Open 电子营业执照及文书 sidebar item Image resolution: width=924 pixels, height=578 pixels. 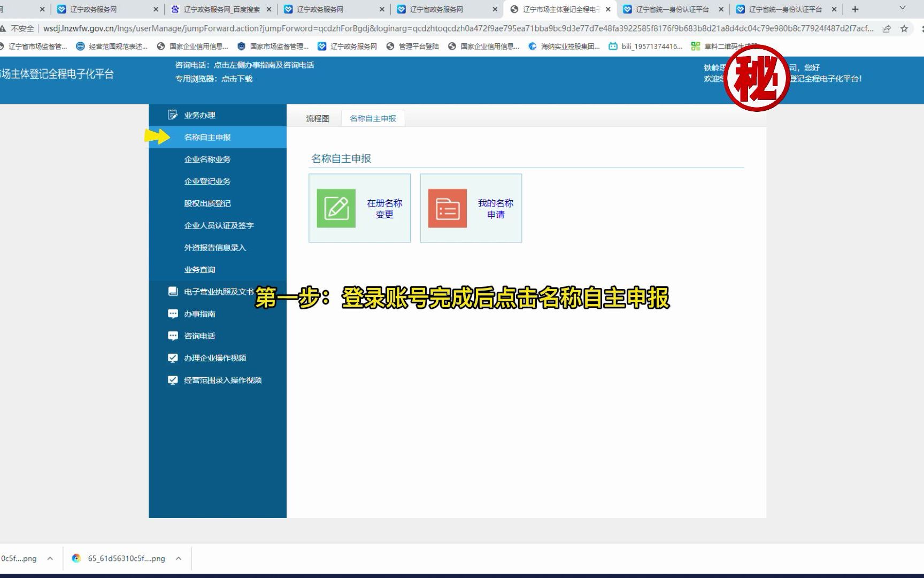tap(218, 291)
